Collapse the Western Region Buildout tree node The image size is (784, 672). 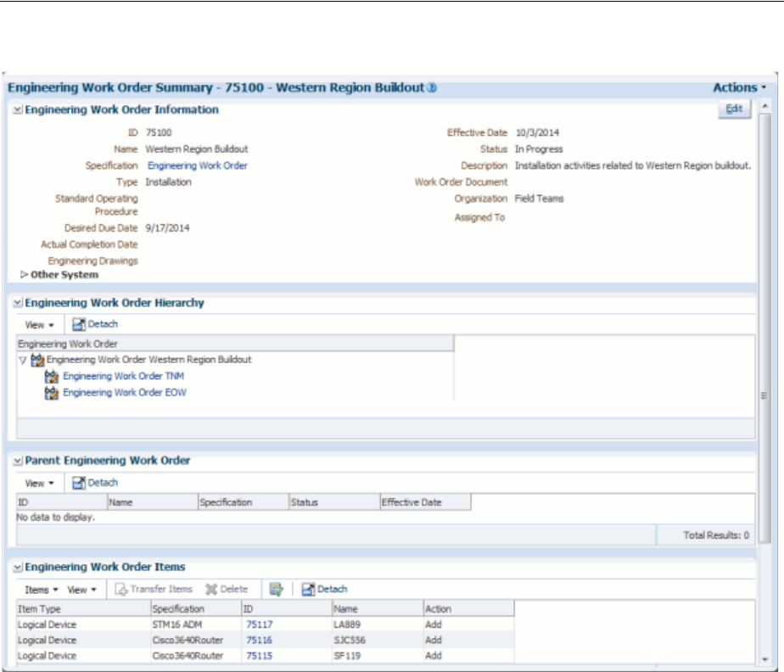pos(23,360)
